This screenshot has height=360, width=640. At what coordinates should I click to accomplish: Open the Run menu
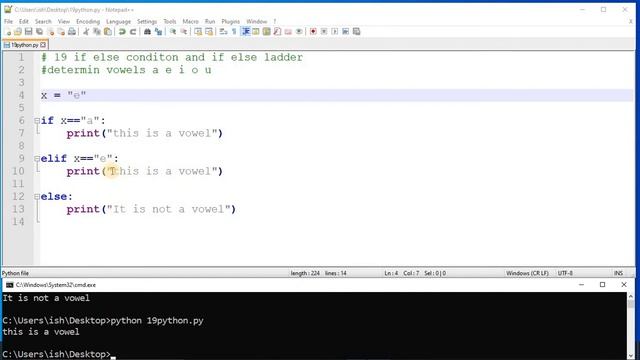(210, 21)
